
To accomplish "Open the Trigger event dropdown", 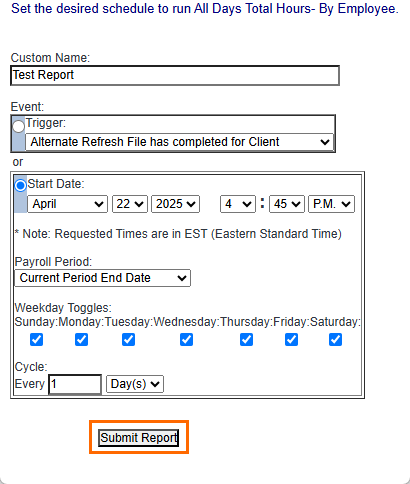I will 179,142.
